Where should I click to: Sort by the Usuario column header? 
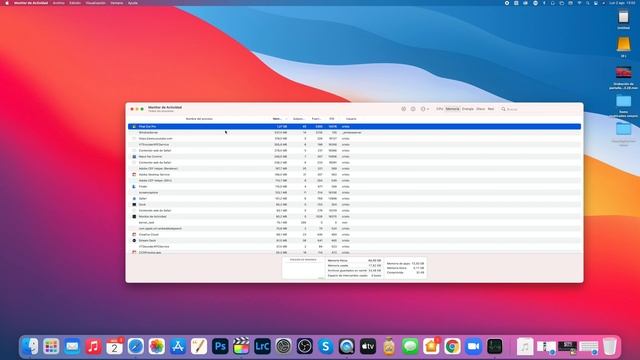[351, 119]
